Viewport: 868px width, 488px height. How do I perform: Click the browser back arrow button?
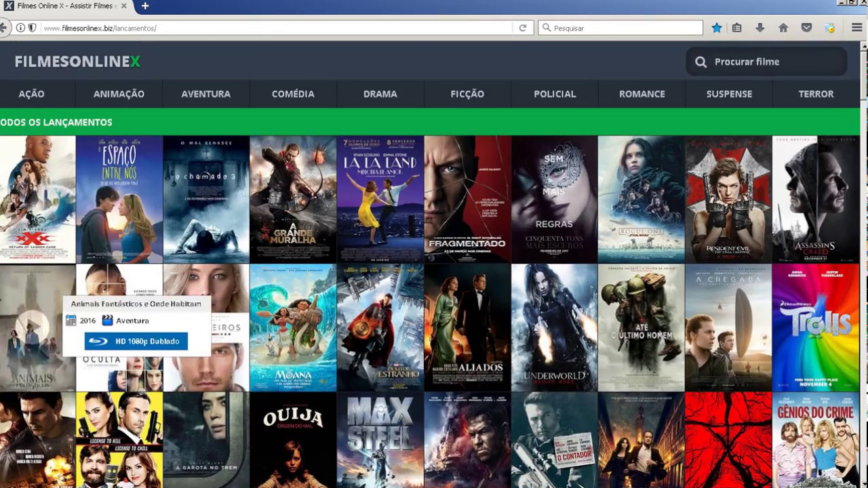coord(3,28)
